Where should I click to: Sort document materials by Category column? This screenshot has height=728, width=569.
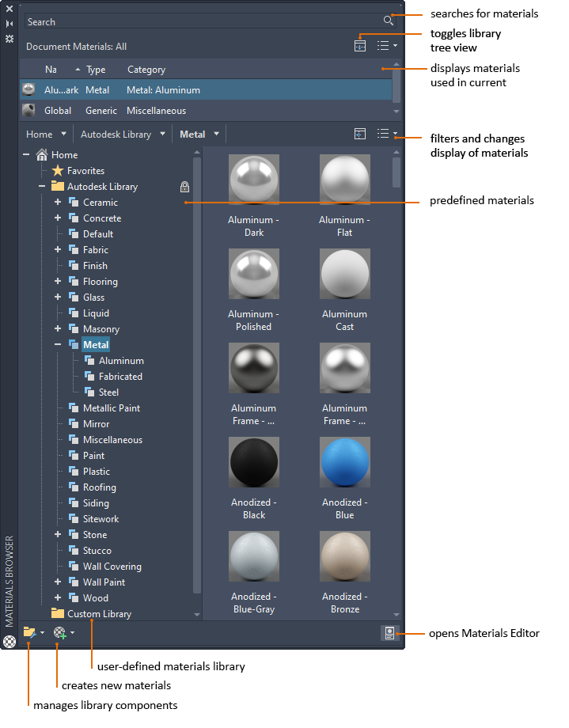146,70
